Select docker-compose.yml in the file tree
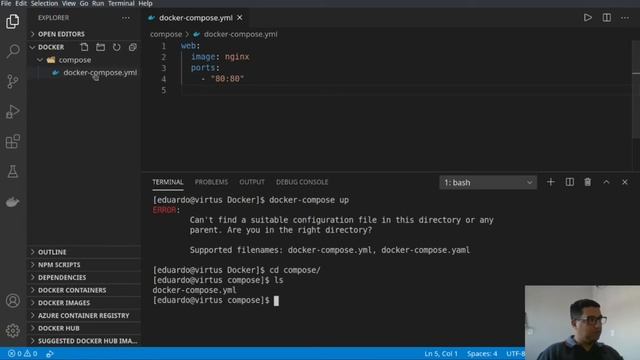Viewport: 640px width, 360px height. [x=100, y=73]
